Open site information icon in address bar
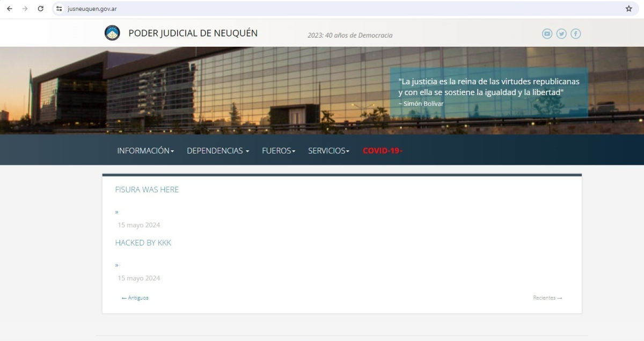The image size is (644, 341). click(60, 9)
